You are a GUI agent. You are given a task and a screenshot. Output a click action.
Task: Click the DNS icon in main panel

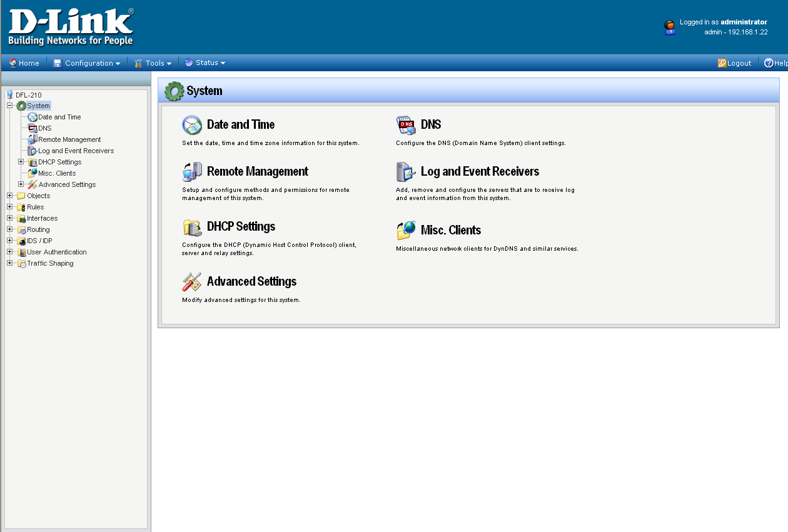(x=406, y=125)
